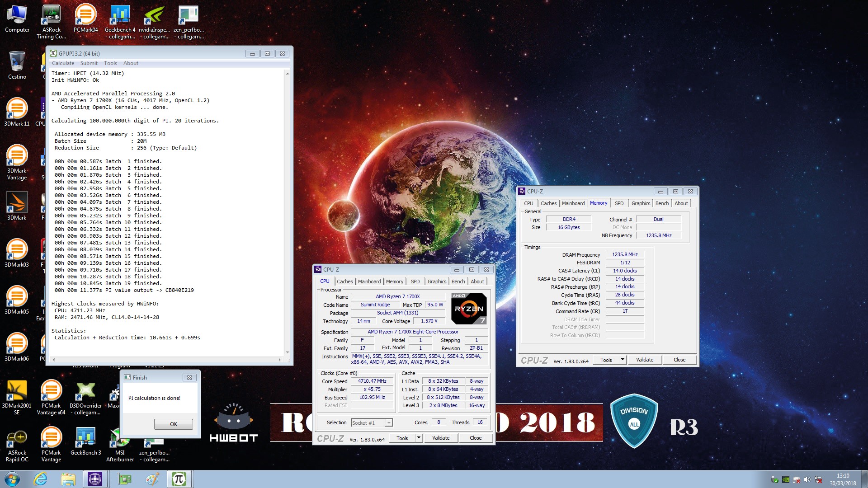The width and height of the screenshot is (868, 488).
Task: Launch the 3DMark05 desktop shortcut
Action: click(17, 300)
